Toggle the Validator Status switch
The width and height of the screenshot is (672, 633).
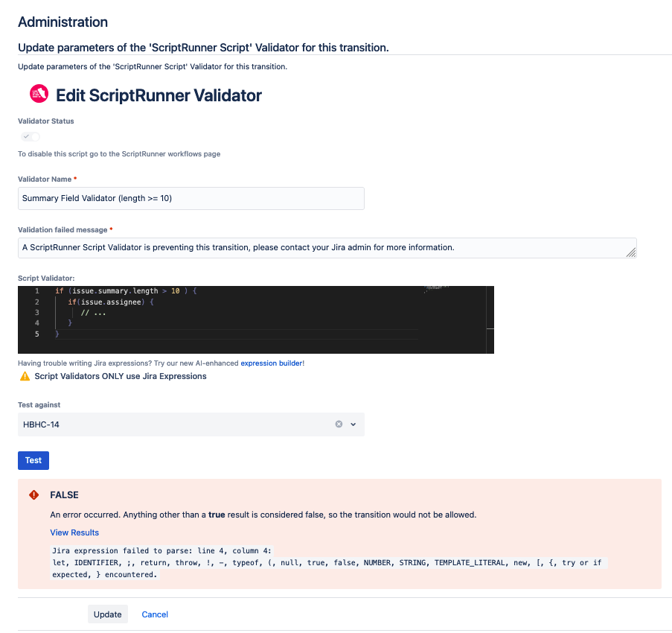[31, 137]
